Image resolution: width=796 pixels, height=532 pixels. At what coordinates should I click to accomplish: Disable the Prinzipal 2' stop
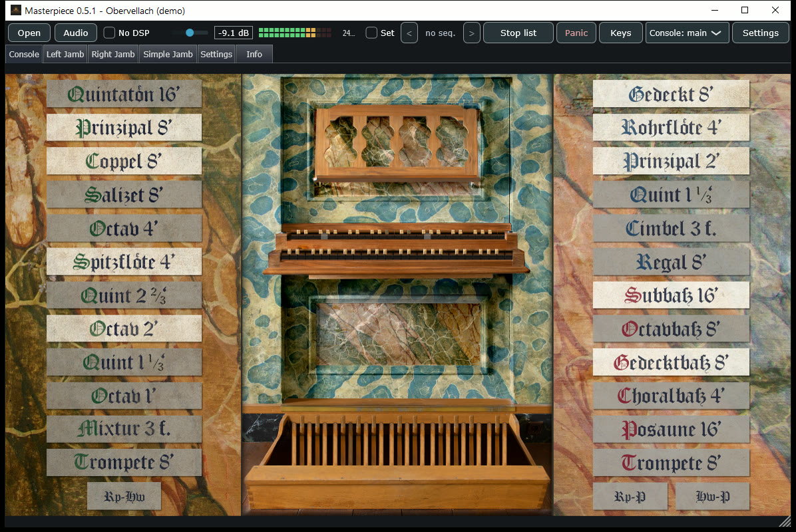671,161
